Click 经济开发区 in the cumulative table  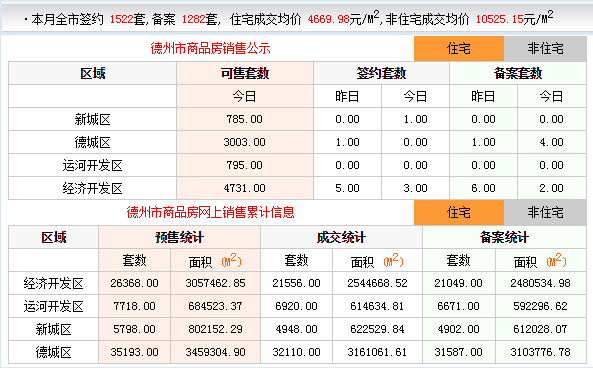click(x=53, y=284)
